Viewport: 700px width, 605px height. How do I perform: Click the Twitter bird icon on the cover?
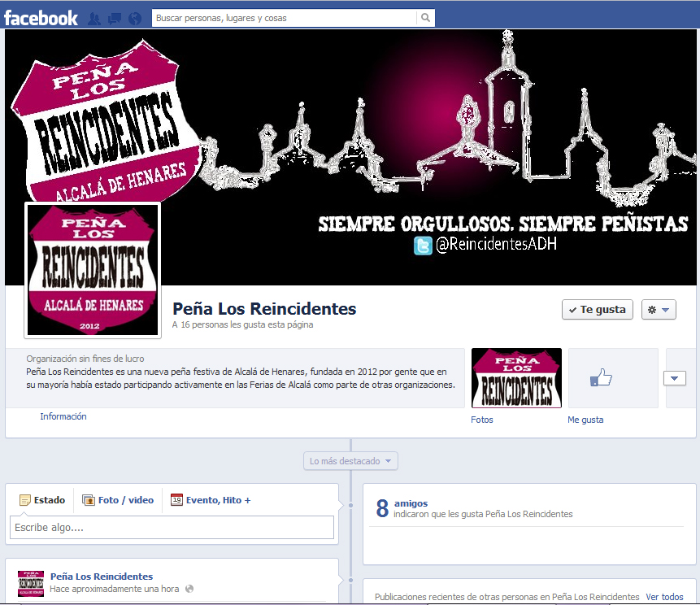[x=423, y=245]
